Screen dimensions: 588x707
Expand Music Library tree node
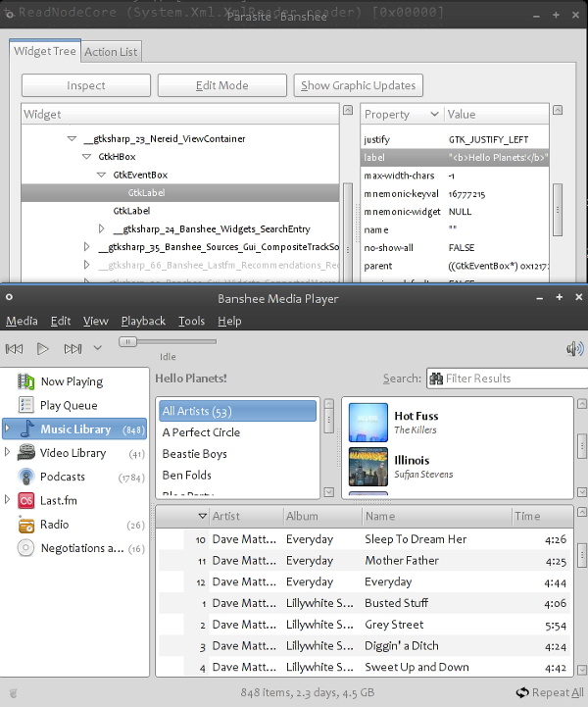[x=7, y=428]
